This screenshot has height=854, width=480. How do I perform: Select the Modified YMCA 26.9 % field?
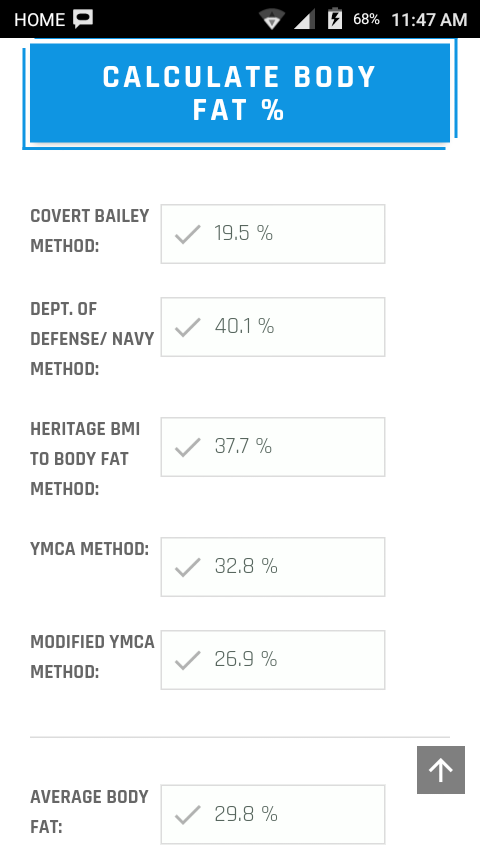tap(273, 660)
